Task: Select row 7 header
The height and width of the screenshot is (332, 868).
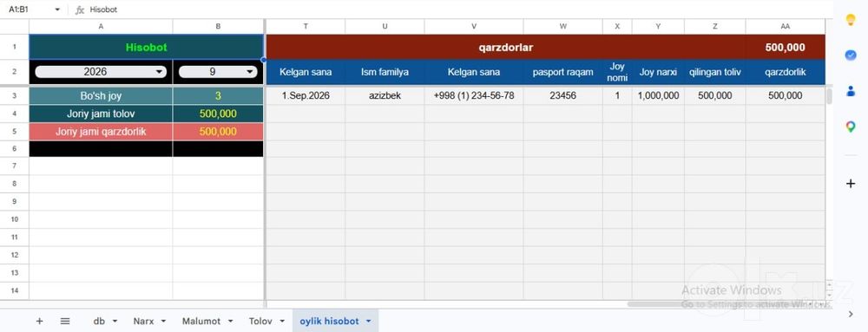Action: pos(15,166)
